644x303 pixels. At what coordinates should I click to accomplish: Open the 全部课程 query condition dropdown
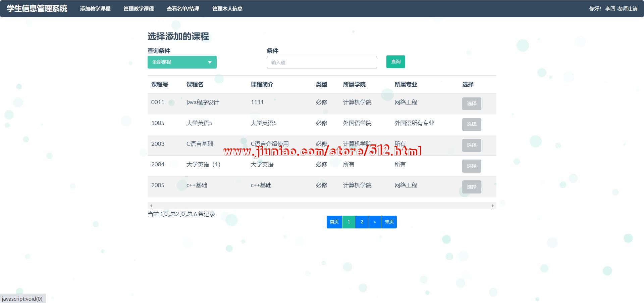coord(182,62)
